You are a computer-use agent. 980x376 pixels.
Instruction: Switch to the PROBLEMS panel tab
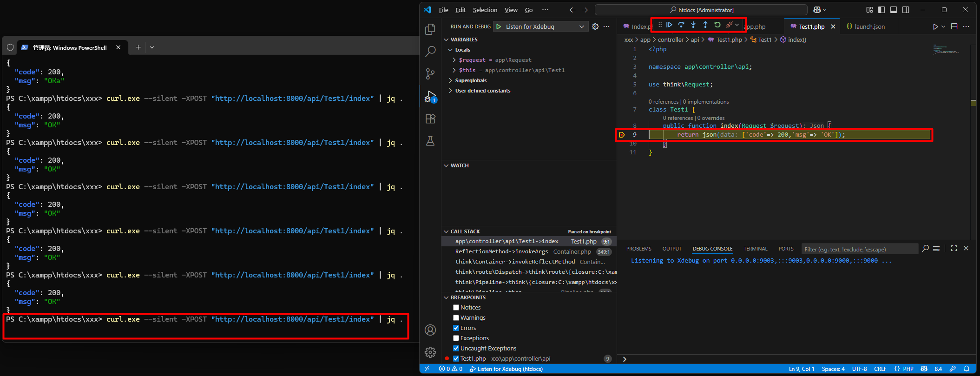click(639, 249)
